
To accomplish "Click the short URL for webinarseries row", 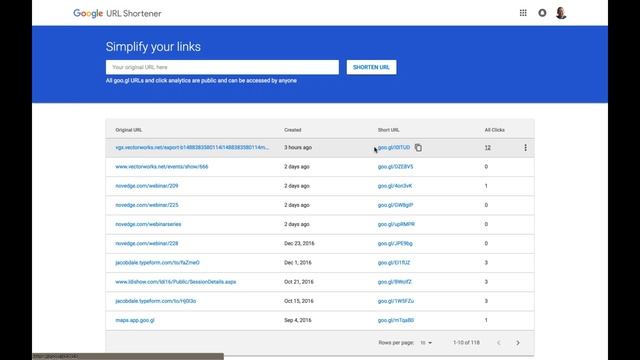I will coord(396,224).
